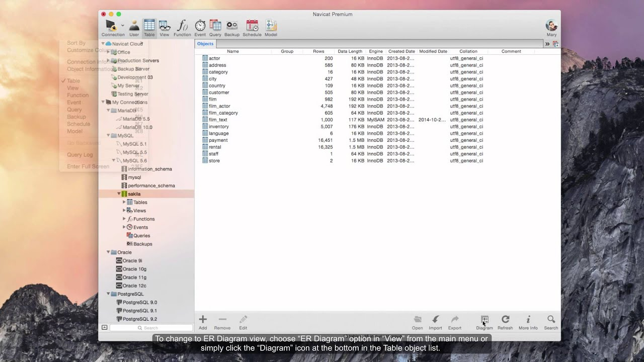Open the Function toolbar icon
The width and height of the screenshot is (644, 362).
point(182,26)
